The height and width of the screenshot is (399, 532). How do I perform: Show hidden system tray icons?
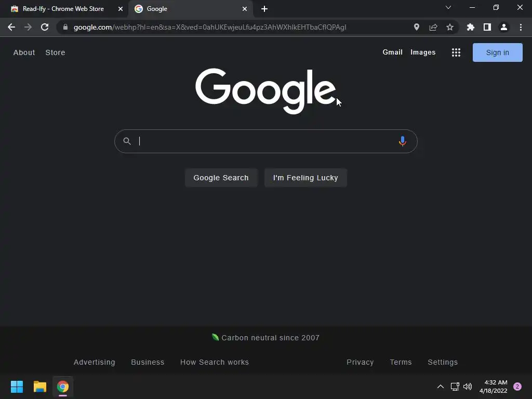coord(441,387)
